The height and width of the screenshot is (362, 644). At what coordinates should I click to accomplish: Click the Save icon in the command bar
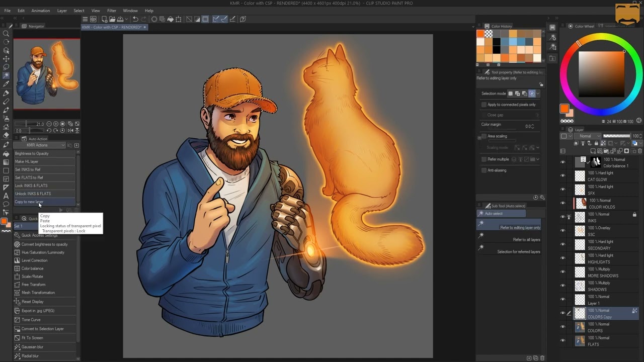point(119,19)
